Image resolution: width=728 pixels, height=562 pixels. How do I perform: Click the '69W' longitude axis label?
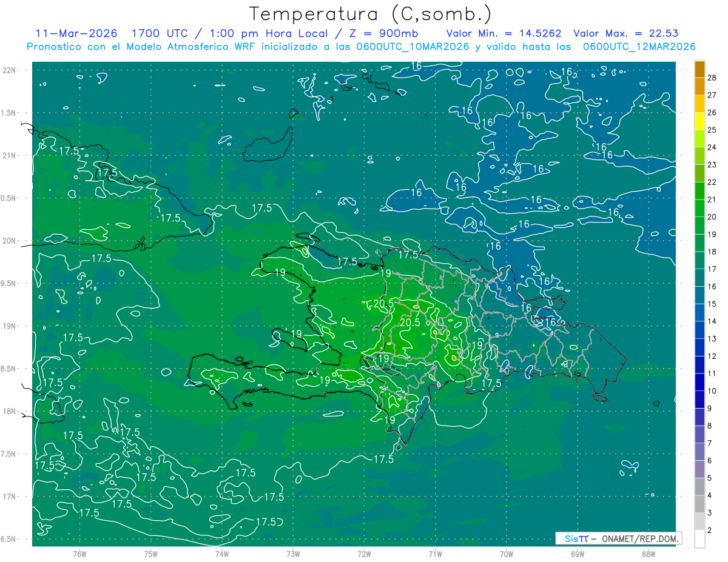[578, 554]
